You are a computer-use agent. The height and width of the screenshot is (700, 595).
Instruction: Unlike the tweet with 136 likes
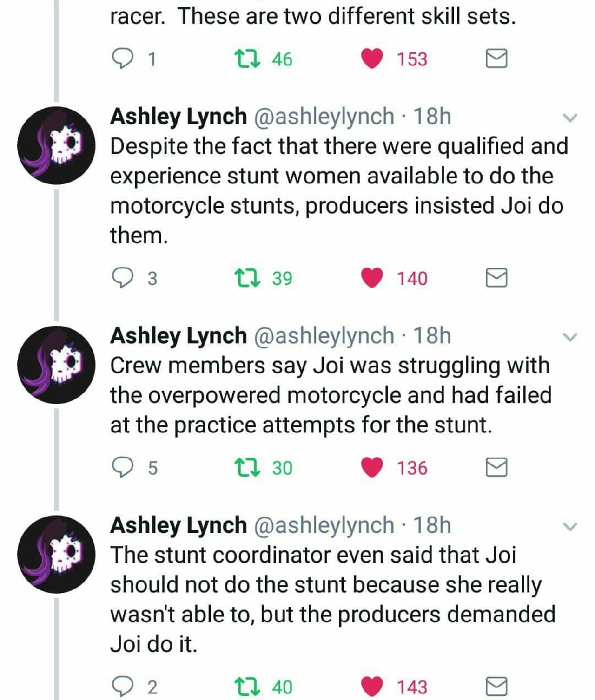point(372,468)
